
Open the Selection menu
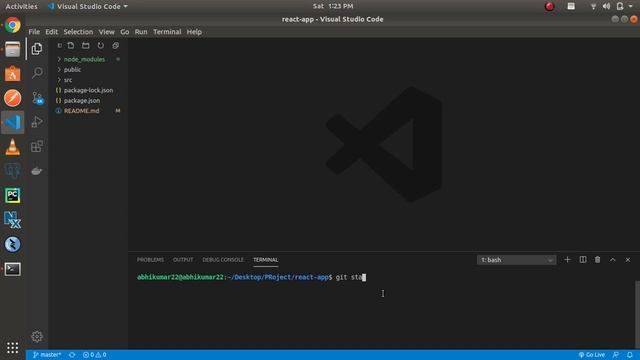tap(78, 32)
